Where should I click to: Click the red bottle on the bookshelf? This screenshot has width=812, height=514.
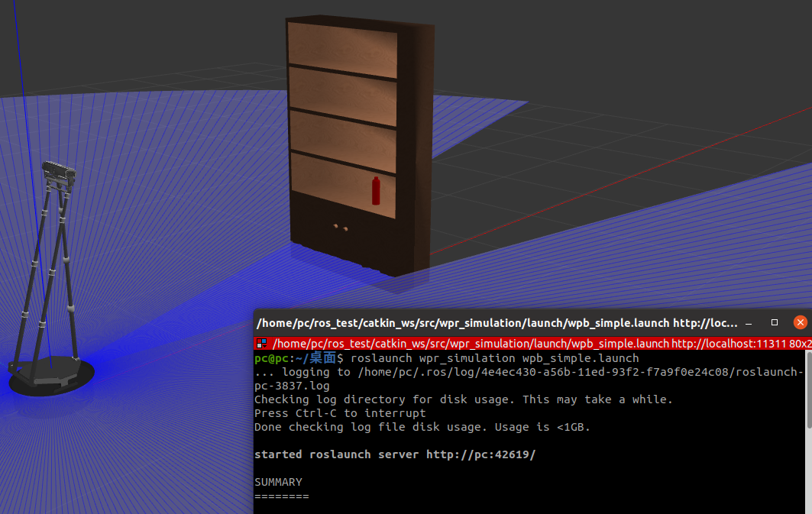point(376,190)
